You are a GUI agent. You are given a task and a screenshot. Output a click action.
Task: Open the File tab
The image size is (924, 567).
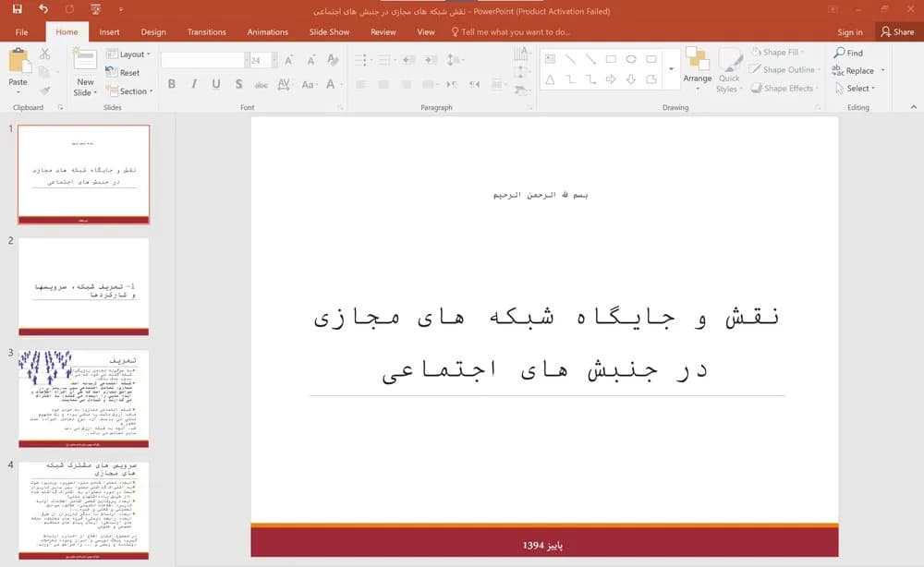click(22, 31)
